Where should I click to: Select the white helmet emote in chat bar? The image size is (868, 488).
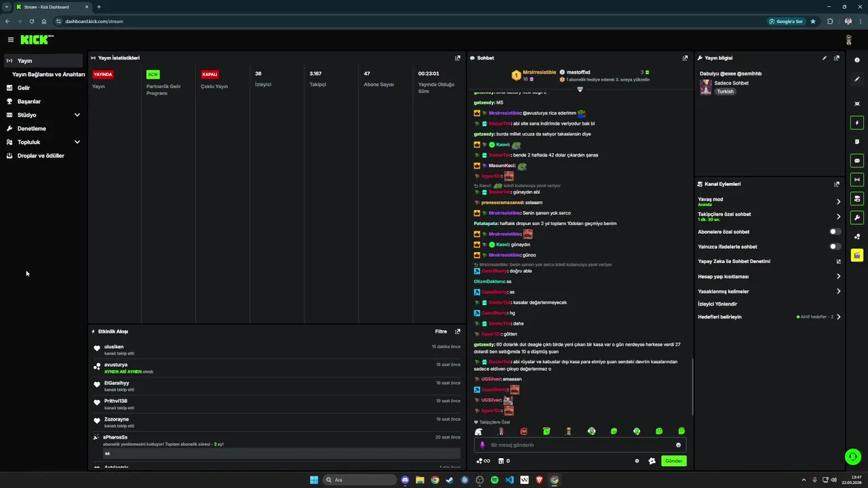pos(479,431)
